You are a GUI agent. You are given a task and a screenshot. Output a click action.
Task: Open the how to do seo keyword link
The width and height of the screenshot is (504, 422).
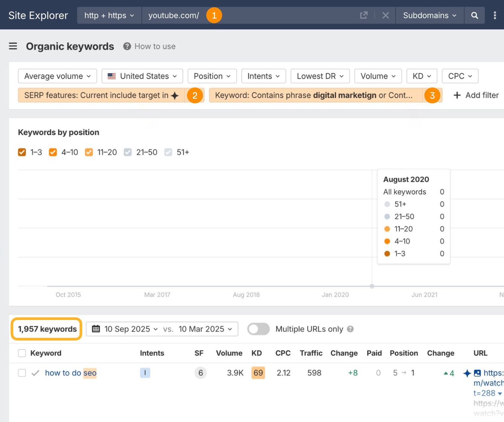coord(71,373)
